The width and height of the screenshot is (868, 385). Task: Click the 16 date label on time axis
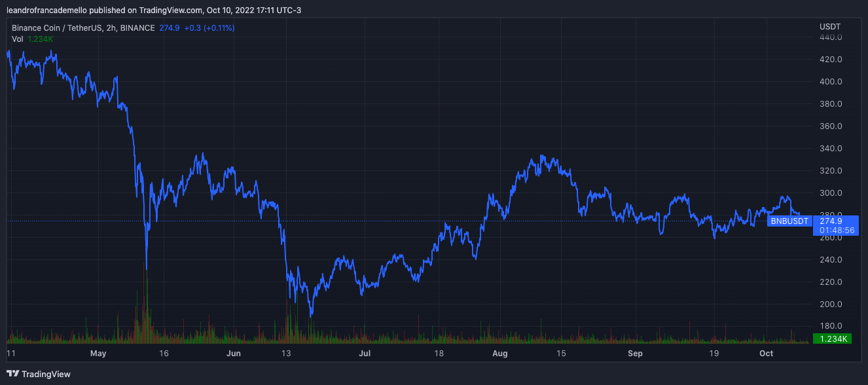point(164,354)
